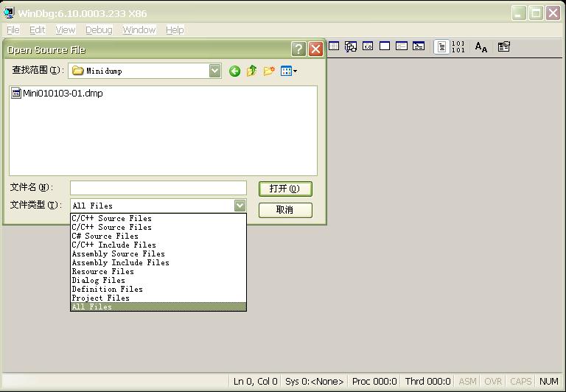Collapse the file type dropdown arrow
The height and width of the screenshot is (392, 566).
click(240, 206)
